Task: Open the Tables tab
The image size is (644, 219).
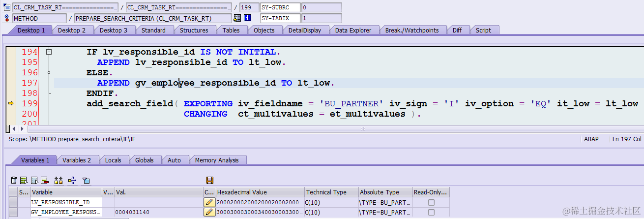Action: pyautogui.click(x=231, y=30)
